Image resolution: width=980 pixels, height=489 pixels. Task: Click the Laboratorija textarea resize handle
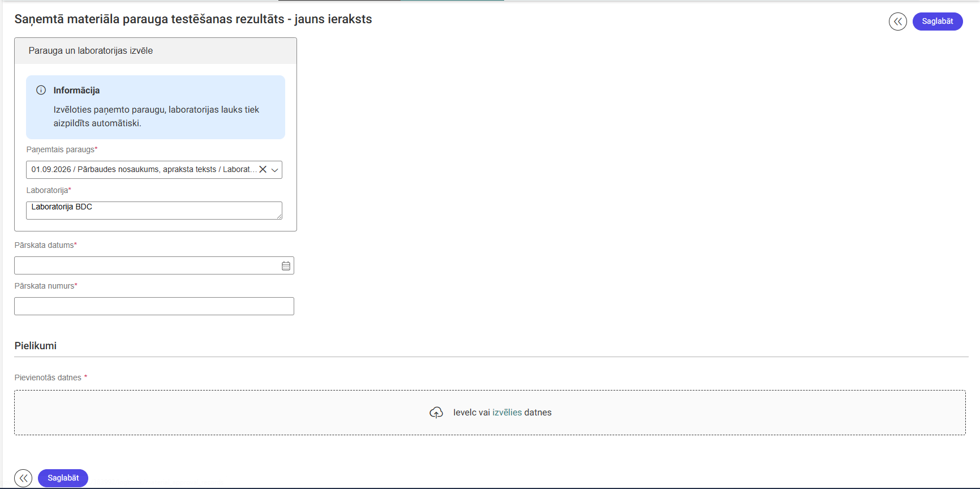tap(279, 216)
